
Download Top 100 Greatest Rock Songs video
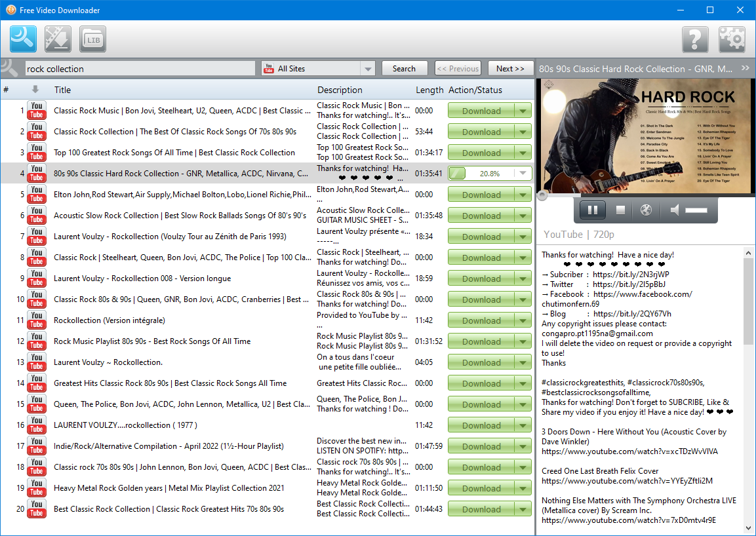(x=481, y=152)
